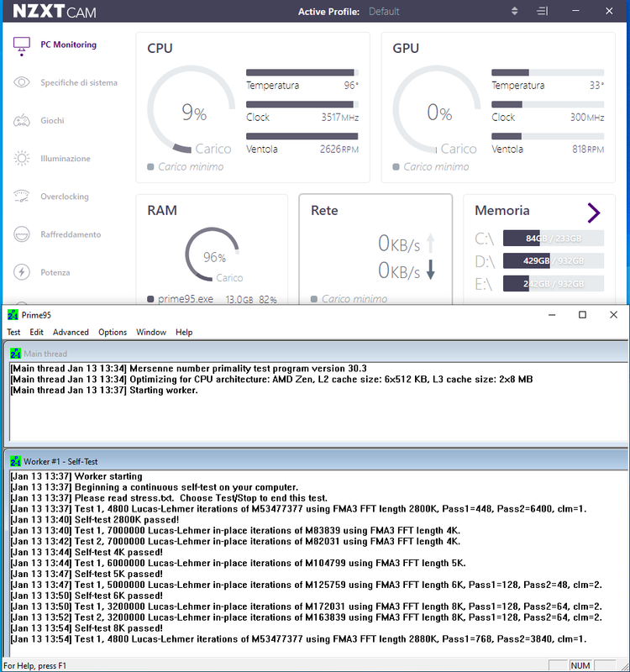Click the prime95.exe RAM process entry
630x672 pixels.
213,299
